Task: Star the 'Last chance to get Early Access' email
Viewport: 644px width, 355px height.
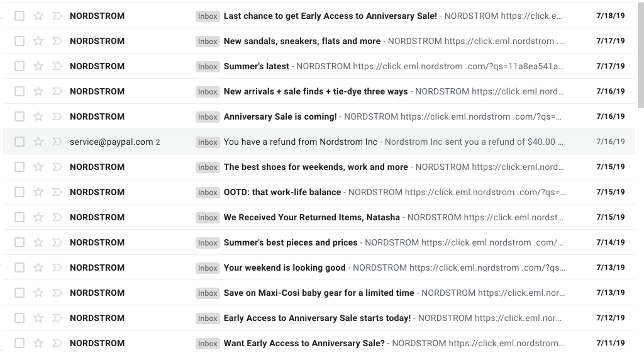Action: [38, 16]
